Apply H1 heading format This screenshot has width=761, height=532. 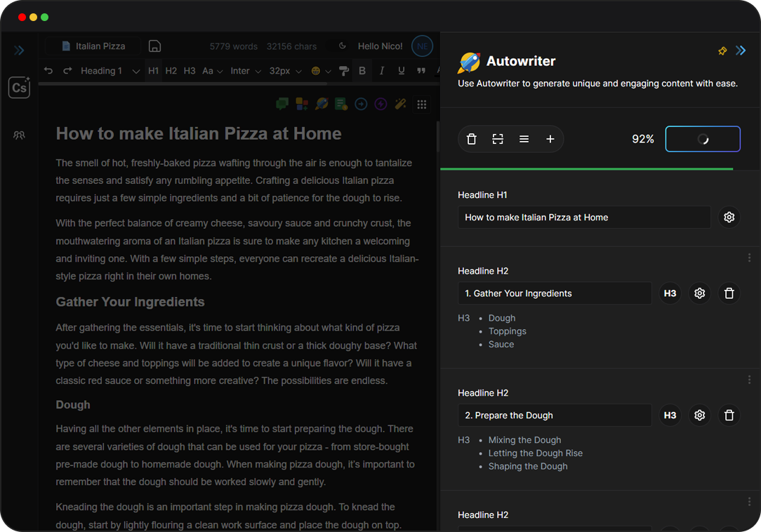tap(153, 71)
